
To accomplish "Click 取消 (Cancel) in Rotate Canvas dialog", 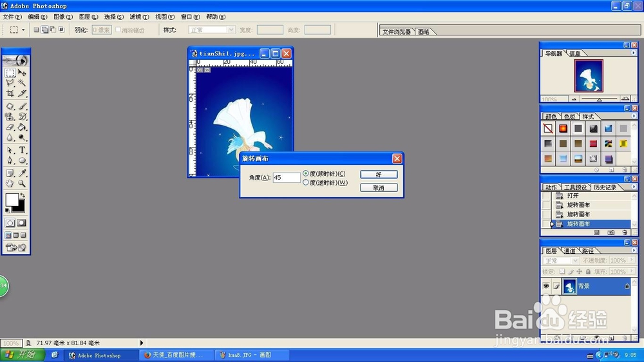I will click(x=379, y=188).
